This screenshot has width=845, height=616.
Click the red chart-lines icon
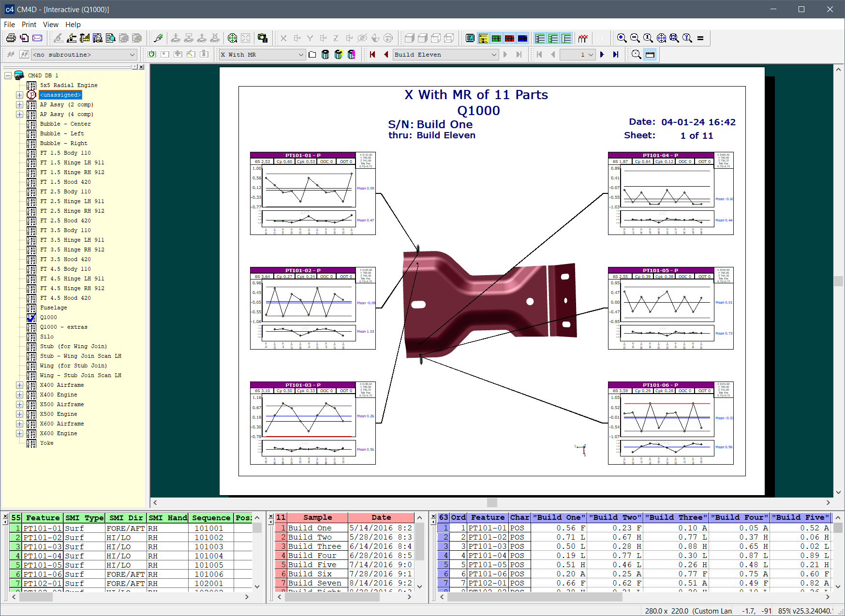[x=583, y=38]
